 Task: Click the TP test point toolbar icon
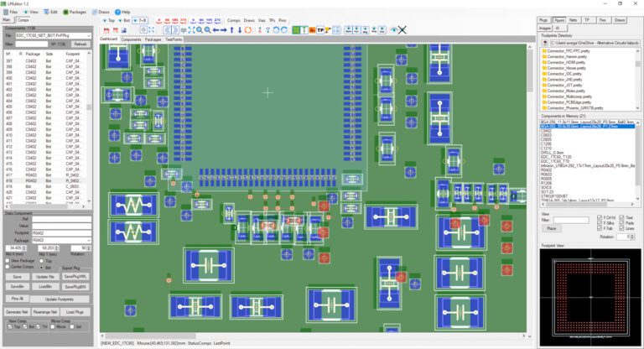click(320, 30)
